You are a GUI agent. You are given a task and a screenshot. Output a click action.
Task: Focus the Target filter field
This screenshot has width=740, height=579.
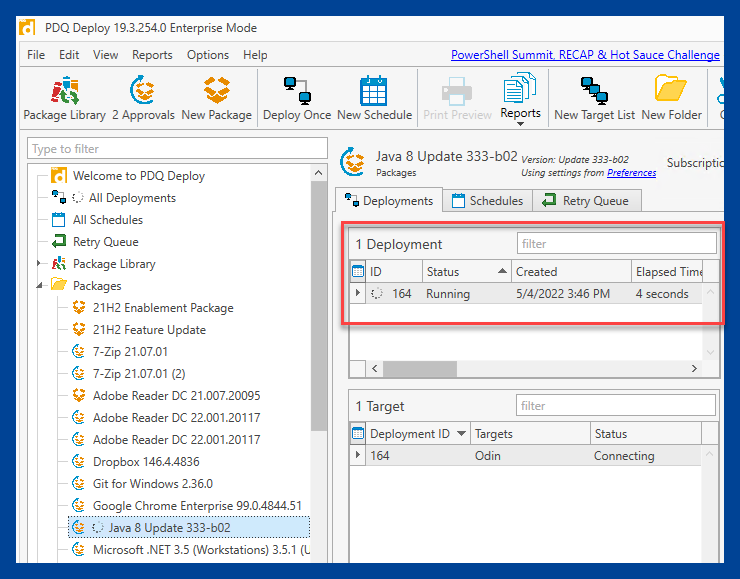pyautogui.click(x=615, y=406)
